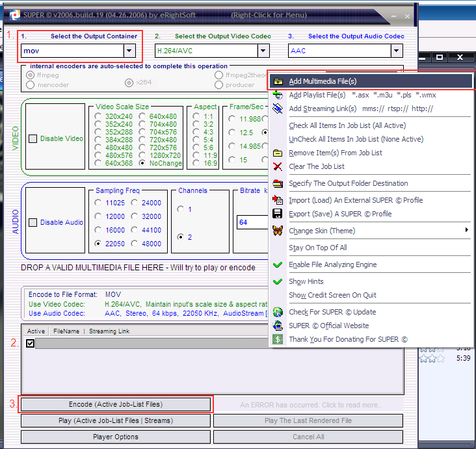Expand the Change Skin (Theme) submenu arrow
This screenshot has width=476, height=449.
[467, 230]
